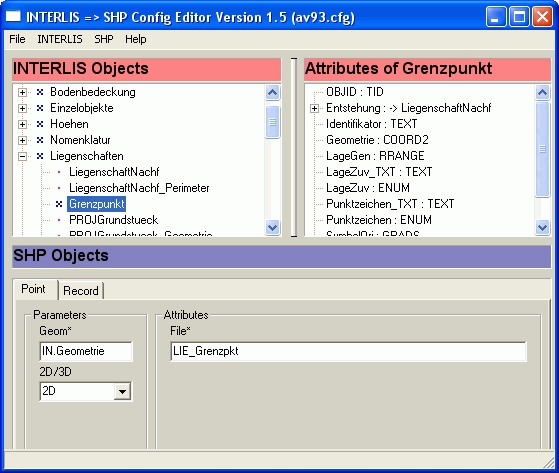Screen dimensions: 559x473
Task: Click INTERLIS Objects scrollbar up arrow
Action: tap(272, 93)
